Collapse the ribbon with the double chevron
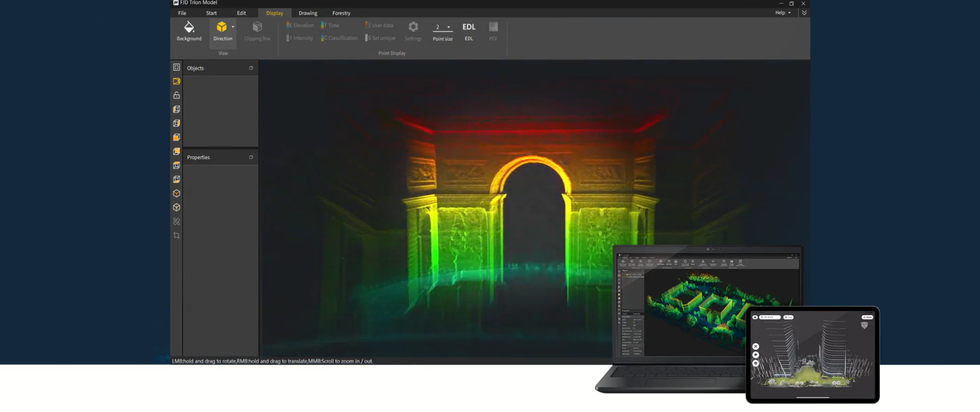Viewport: 980px width, 412px height. click(804, 13)
